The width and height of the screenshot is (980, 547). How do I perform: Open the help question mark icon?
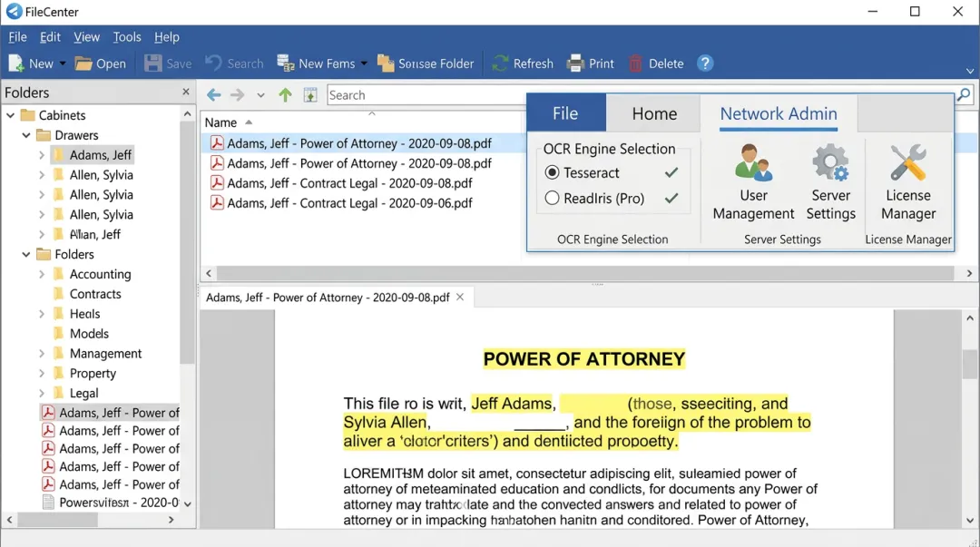click(x=705, y=63)
